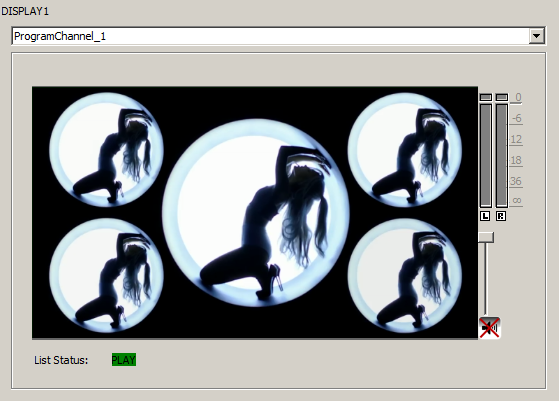The height and width of the screenshot is (401, 559).
Task: Click the 0 dB scale marking
Action: [x=518, y=97]
